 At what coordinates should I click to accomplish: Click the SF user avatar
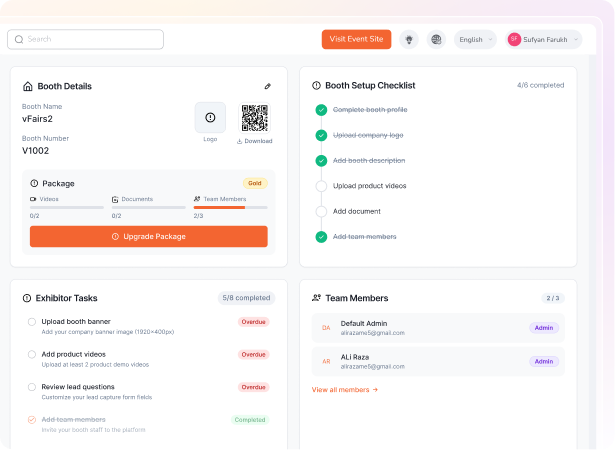coord(514,39)
